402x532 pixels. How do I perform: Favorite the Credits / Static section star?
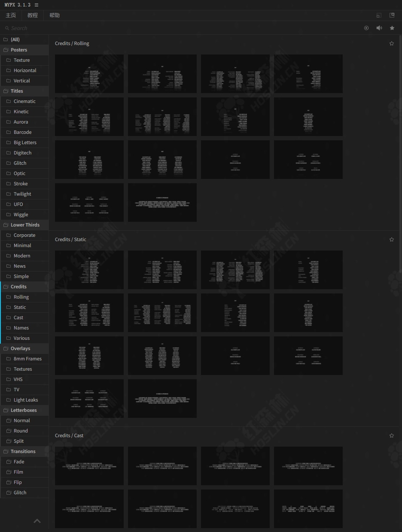tap(391, 239)
